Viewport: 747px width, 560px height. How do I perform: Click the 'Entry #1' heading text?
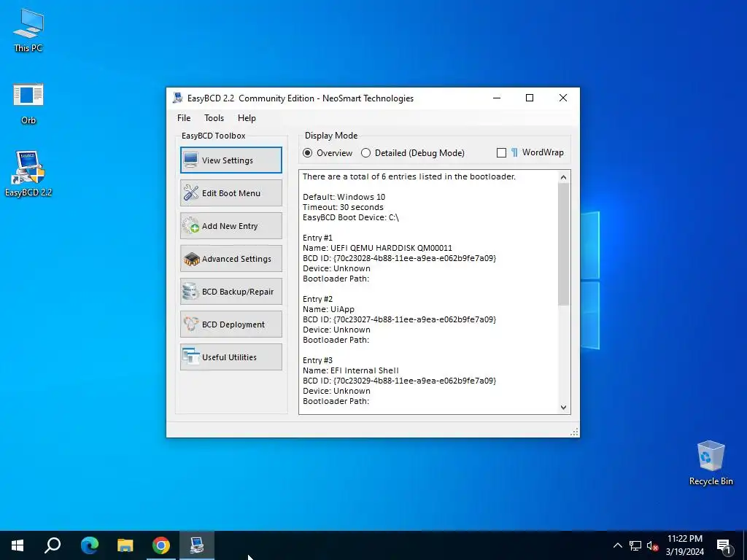(x=317, y=238)
